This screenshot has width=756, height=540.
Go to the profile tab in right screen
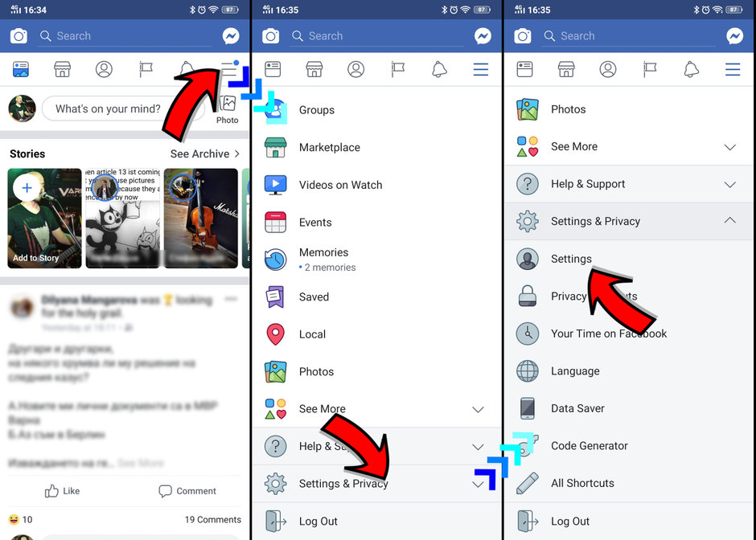click(608, 69)
